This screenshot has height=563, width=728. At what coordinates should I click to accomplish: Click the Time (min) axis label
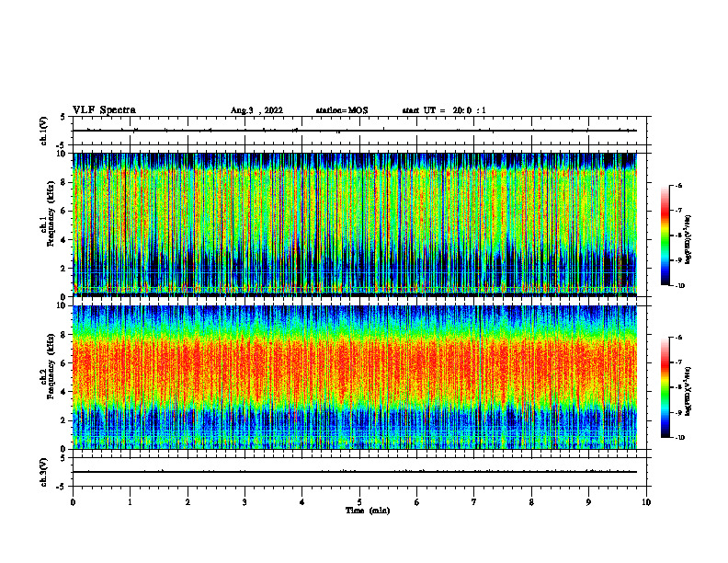[368, 511]
